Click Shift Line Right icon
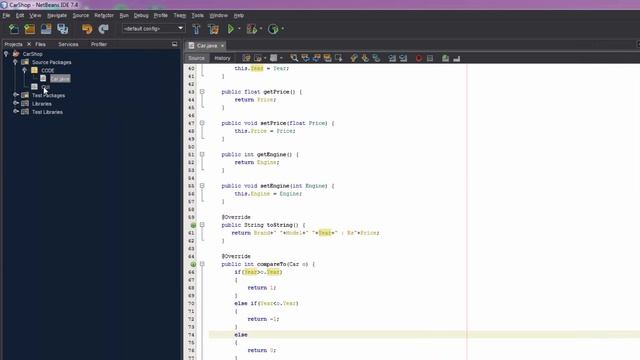 tap(403, 58)
